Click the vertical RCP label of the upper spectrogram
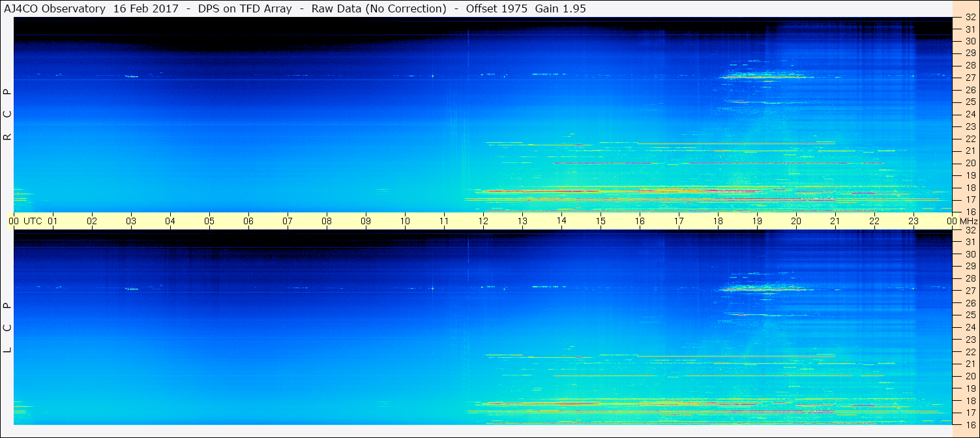 pyautogui.click(x=8, y=115)
